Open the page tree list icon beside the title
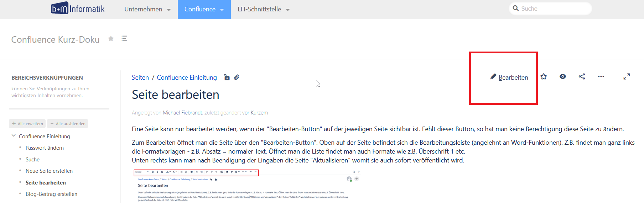Screen dimensions: 644x203 point(124,38)
